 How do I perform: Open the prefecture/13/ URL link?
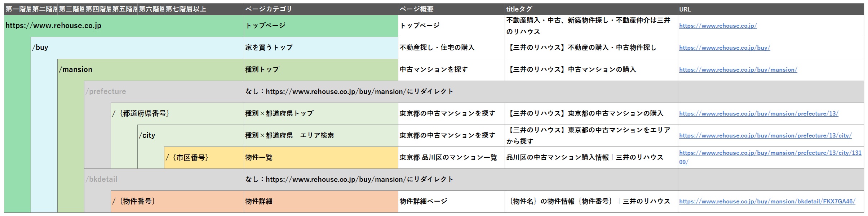click(x=758, y=114)
